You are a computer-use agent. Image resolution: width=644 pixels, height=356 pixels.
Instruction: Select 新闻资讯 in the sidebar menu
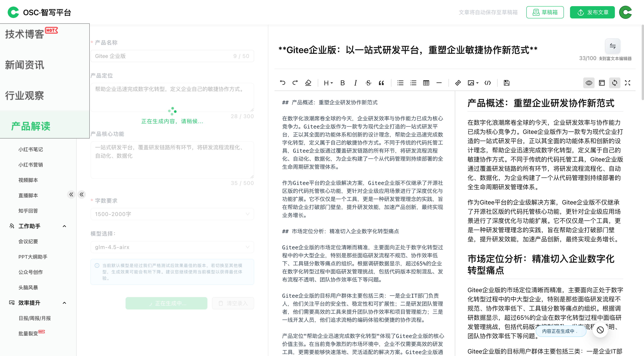25,65
